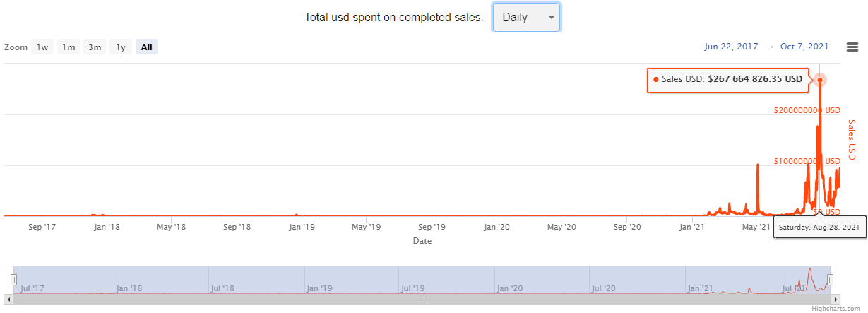Edit the end date Oct 7, 2021
Viewport: 868px width, 313px height.
tap(804, 47)
